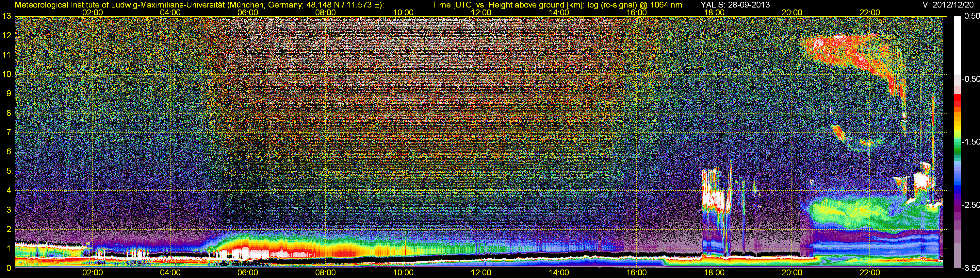Click the height axis label 8
This screenshot has width=980, height=278.
[9, 113]
